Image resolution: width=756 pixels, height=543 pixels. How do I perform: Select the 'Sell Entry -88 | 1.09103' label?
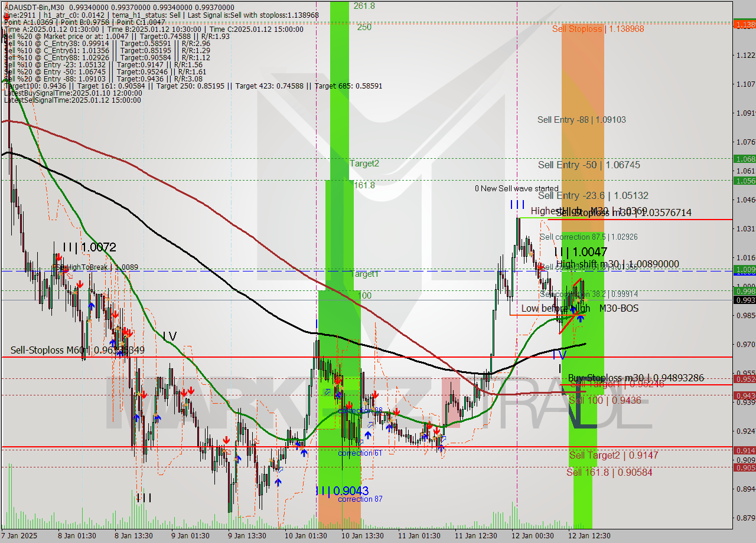581,120
